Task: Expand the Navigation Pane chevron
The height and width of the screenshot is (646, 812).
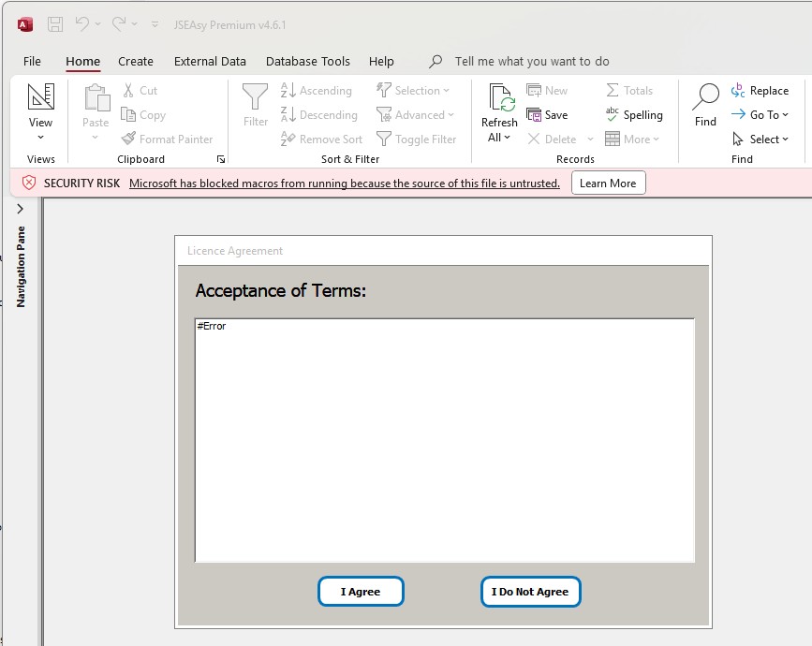Action: 21,210
